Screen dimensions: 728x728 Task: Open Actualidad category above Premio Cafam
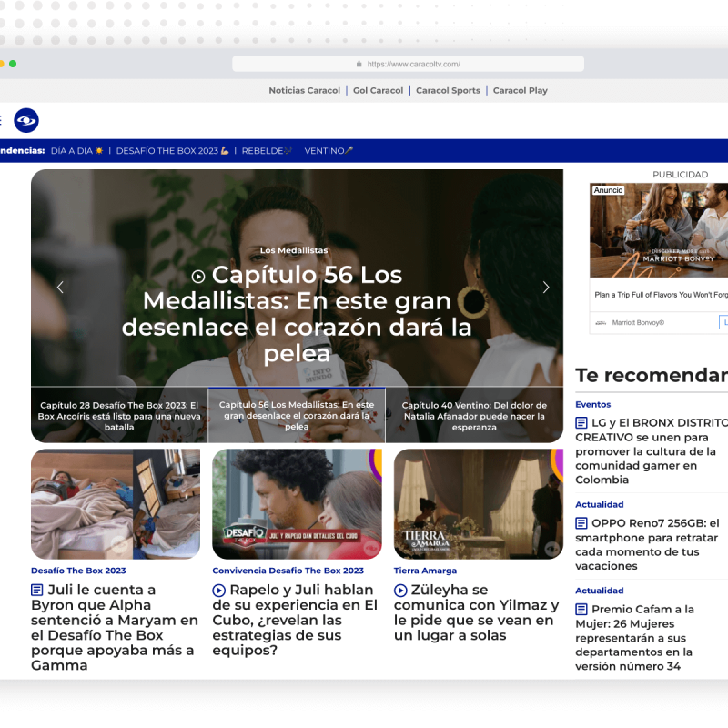(600, 591)
